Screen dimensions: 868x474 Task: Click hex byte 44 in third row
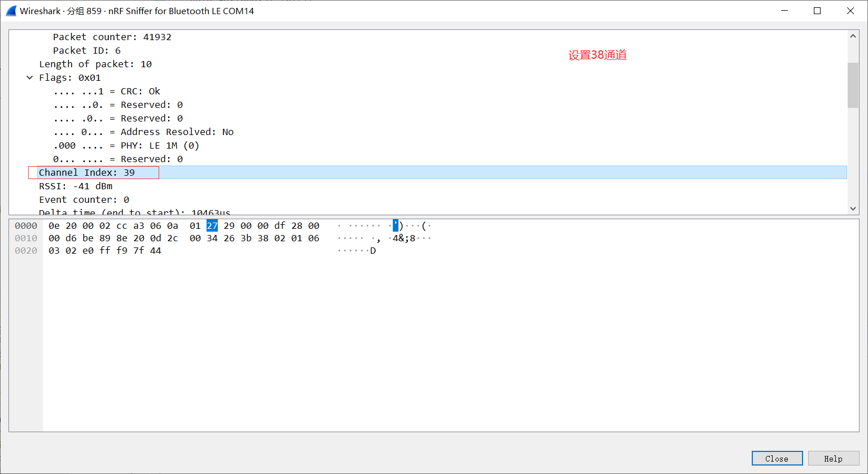coord(156,250)
